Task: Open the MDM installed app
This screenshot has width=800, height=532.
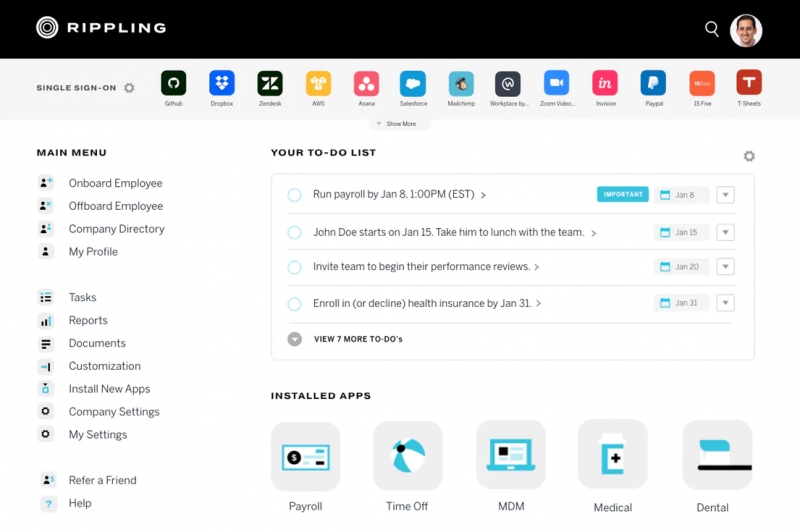Action: [x=511, y=455]
